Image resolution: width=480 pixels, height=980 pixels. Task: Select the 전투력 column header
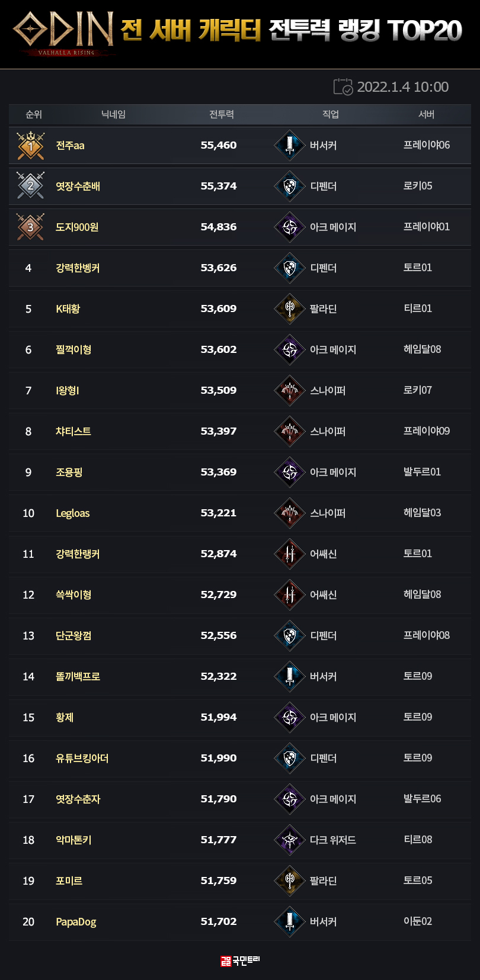coord(222,114)
